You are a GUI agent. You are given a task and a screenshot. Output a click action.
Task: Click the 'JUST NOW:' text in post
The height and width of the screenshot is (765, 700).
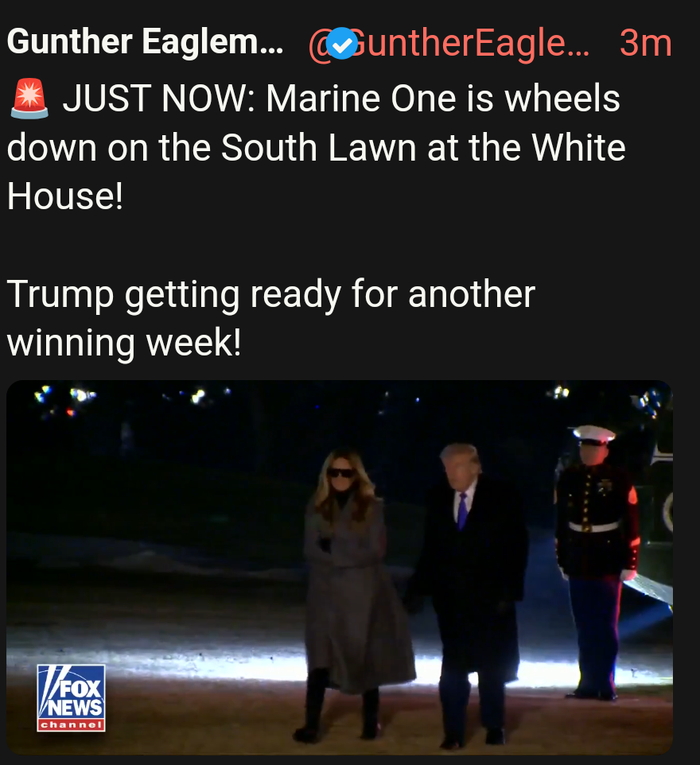click(x=159, y=99)
